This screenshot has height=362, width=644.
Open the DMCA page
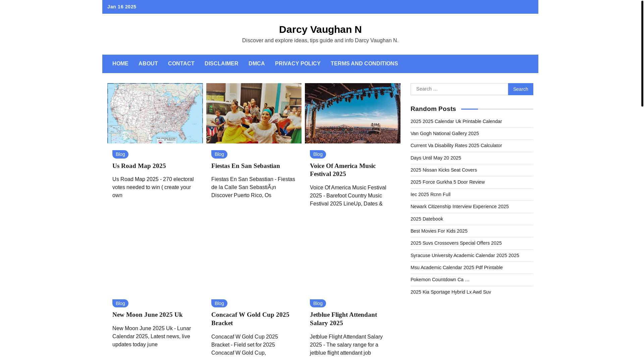(257, 64)
